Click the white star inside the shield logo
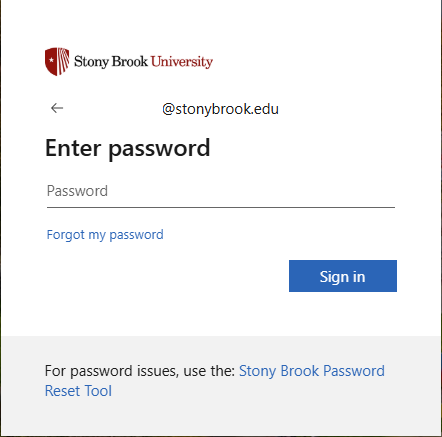This screenshot has width=442, height=437. (51, 60)
